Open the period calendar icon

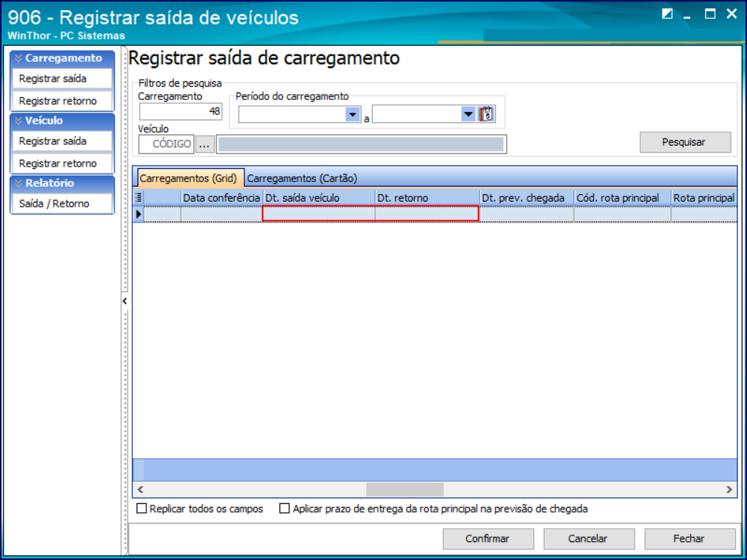(486, 114)
